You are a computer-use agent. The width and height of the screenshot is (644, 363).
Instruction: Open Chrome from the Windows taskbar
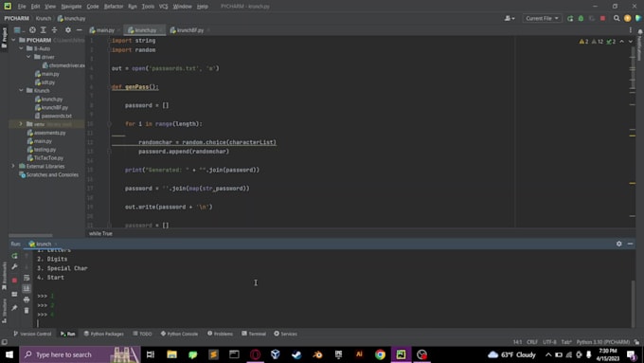tap(380, 354)
